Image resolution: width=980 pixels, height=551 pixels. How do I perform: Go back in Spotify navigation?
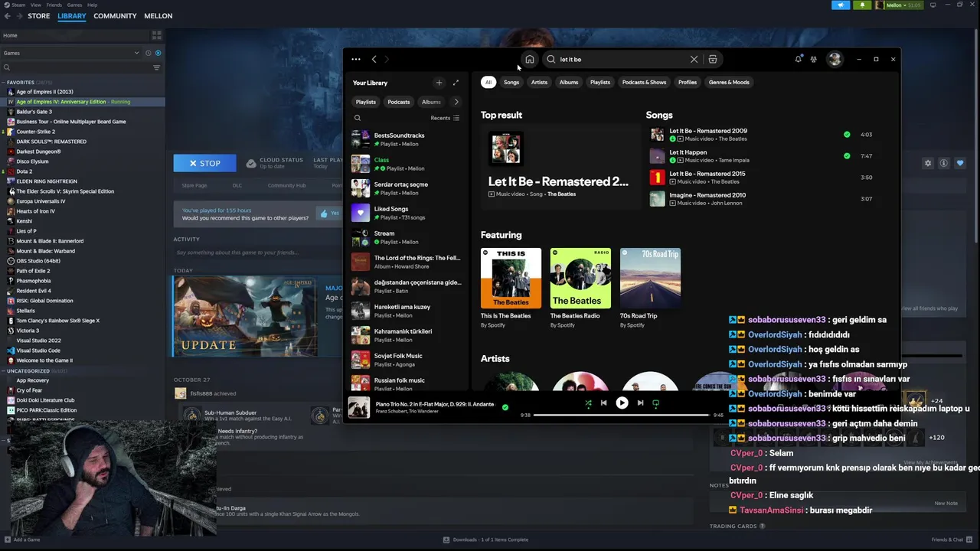tap(374, 59)
